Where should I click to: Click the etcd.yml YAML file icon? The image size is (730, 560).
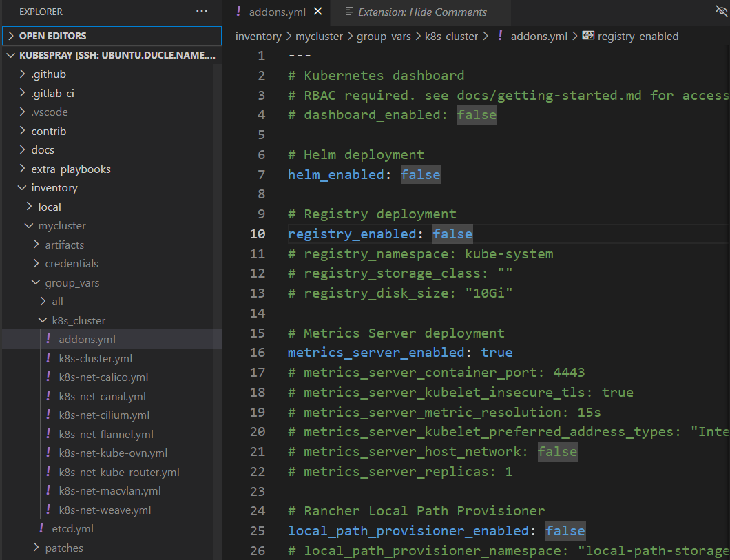[x=41, y=528]
